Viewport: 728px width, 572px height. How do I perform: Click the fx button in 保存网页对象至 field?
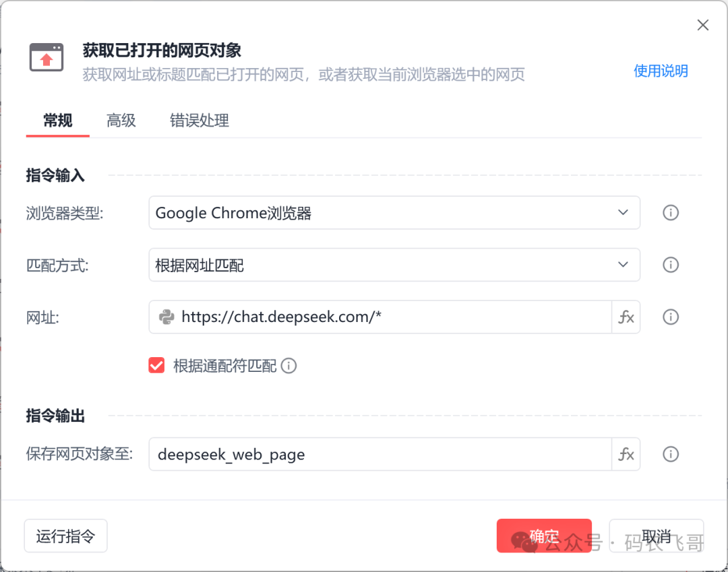point(626,454)
